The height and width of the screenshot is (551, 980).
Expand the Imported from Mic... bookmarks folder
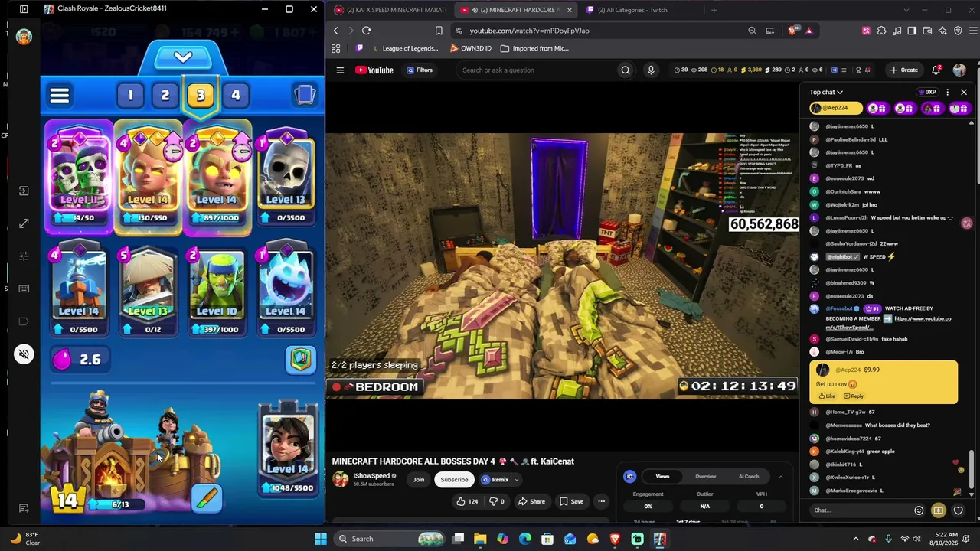click(x=534, y=48)
